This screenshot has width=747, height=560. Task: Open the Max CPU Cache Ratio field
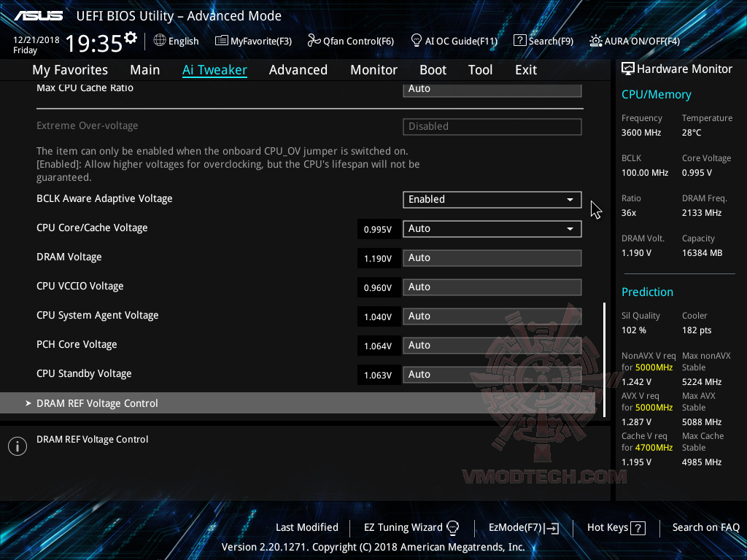(x=492, y=88)
